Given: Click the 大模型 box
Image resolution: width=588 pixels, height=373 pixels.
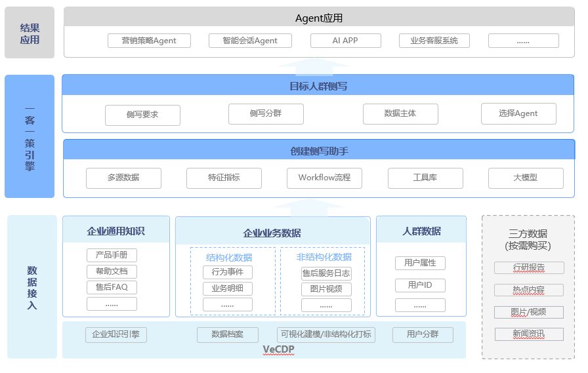Looking at the screenshot, I should (x=525, y=178).
